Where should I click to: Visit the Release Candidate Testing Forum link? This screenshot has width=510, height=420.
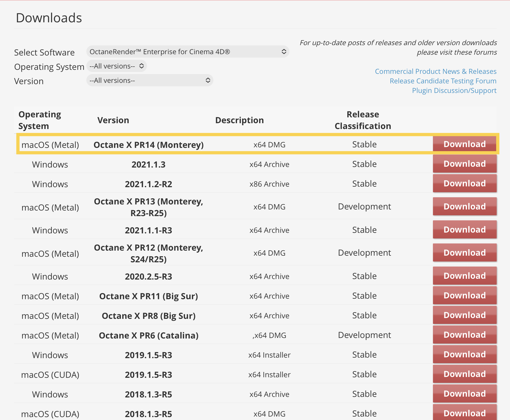point(443,81)
